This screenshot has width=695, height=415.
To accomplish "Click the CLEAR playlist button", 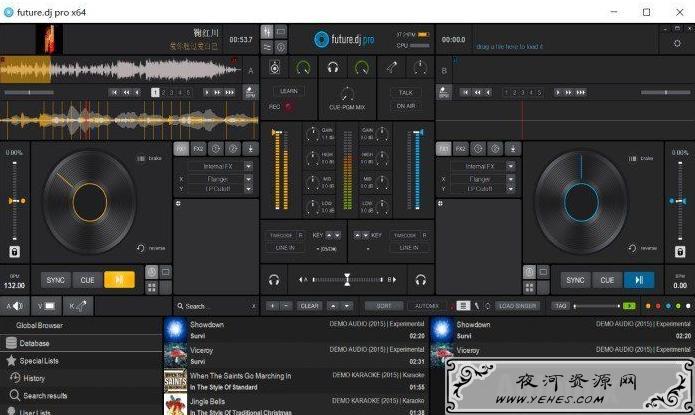I will [x=309, y=306].
